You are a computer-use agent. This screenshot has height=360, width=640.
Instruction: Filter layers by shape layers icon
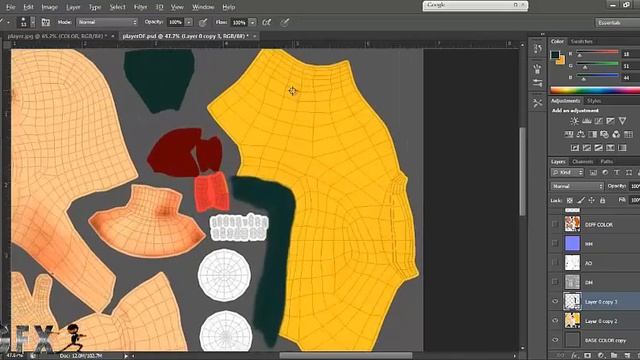[629, 173]
